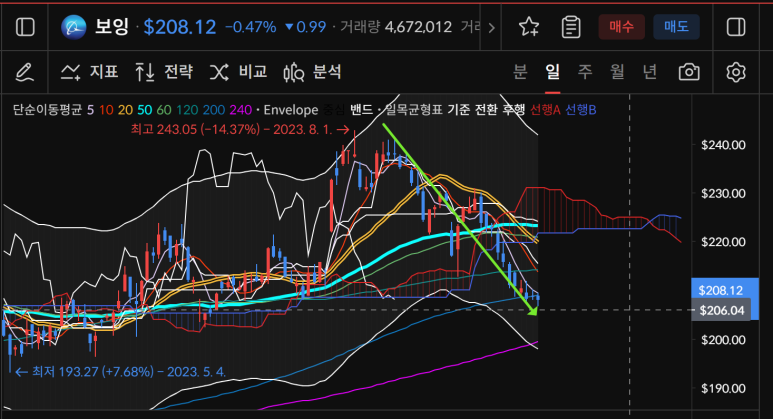Click the $230.00 price axis label
The width and height of the screenshot is (773, 419).
[723, 193]
